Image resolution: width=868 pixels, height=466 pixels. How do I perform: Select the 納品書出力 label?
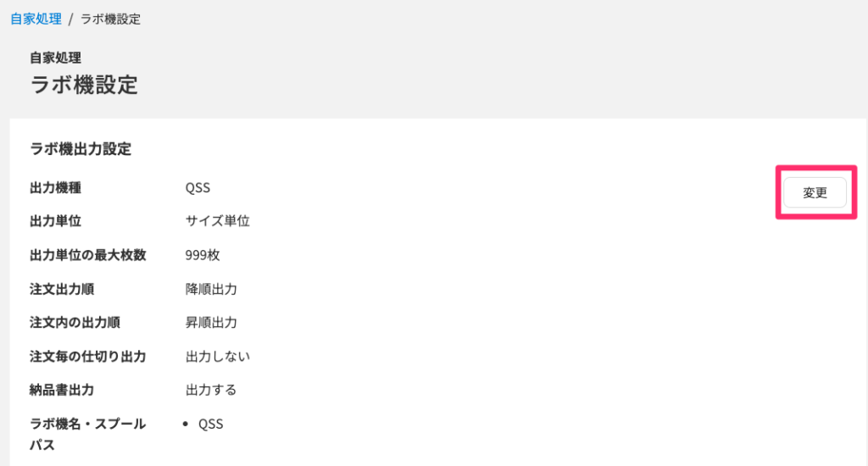[62, 390]
